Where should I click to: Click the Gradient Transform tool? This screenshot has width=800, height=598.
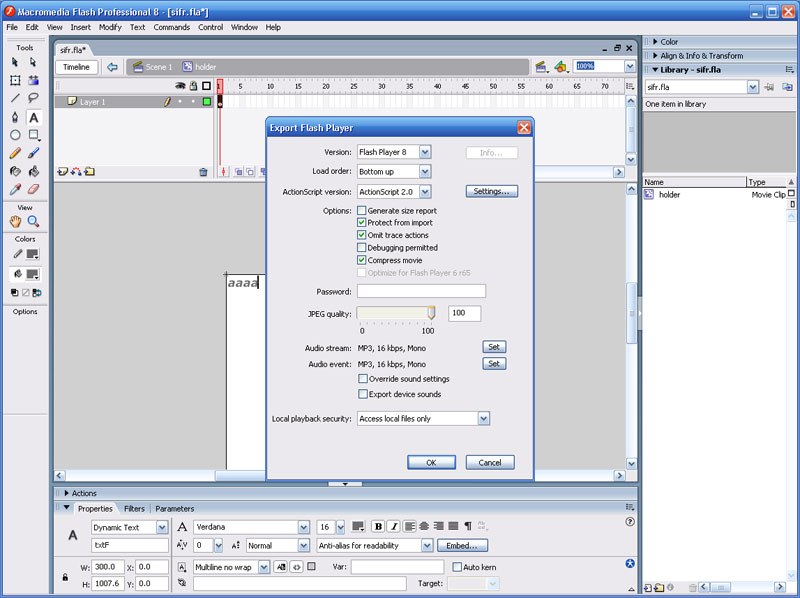[x=33, y=80]
